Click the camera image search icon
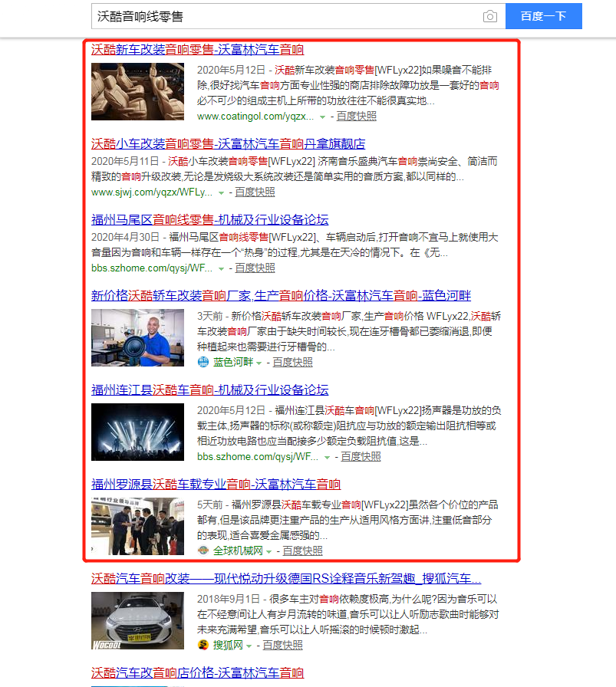The height and width of the screenshot is (687, 616). coord(489,16)
